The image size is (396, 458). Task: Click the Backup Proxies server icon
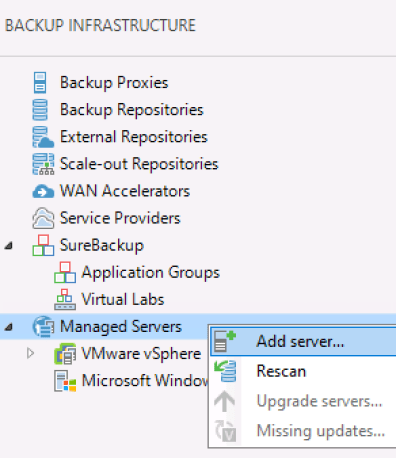tap(40, 83)
